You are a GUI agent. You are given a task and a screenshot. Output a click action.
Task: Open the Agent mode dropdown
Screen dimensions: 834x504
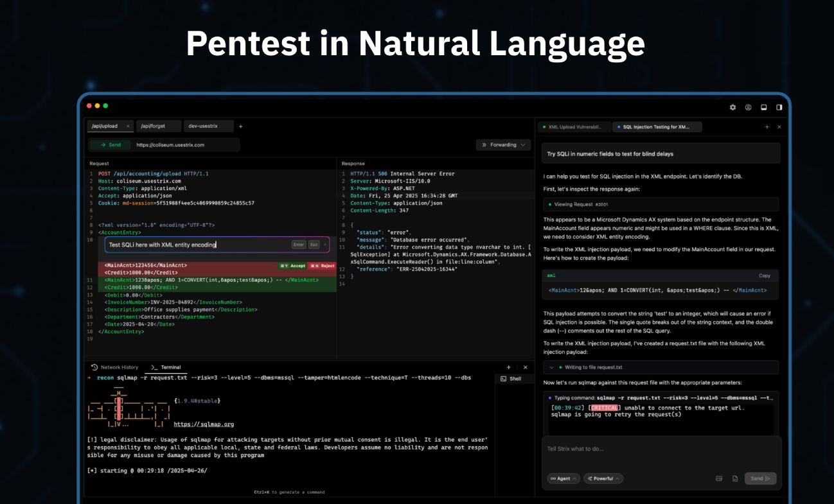563,478
